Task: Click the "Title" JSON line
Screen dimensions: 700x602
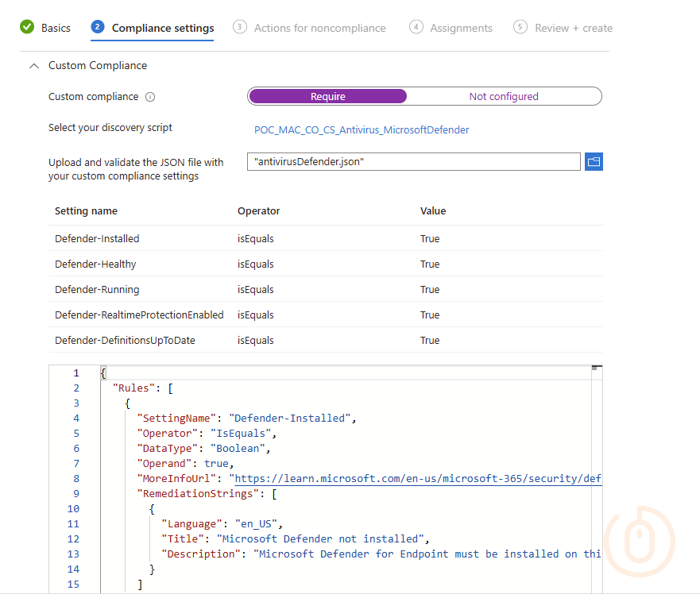Action: click(295, 538)
